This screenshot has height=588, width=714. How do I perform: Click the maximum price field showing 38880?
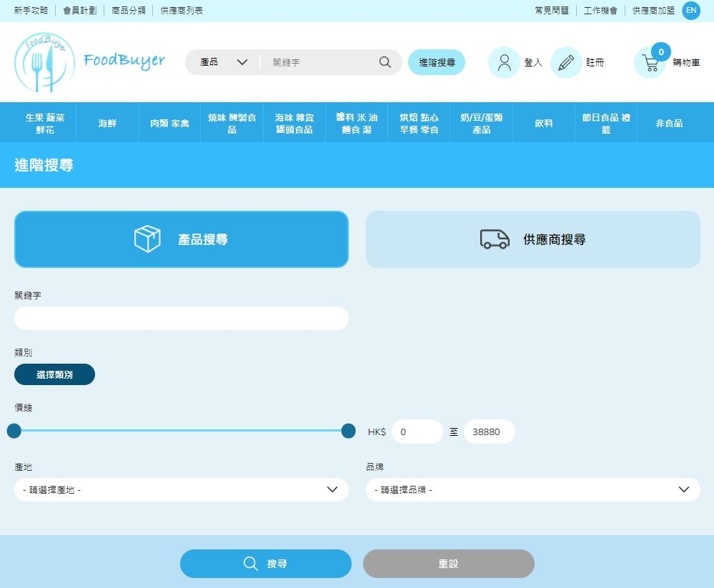pyautogui.click(x=490, y=432)
